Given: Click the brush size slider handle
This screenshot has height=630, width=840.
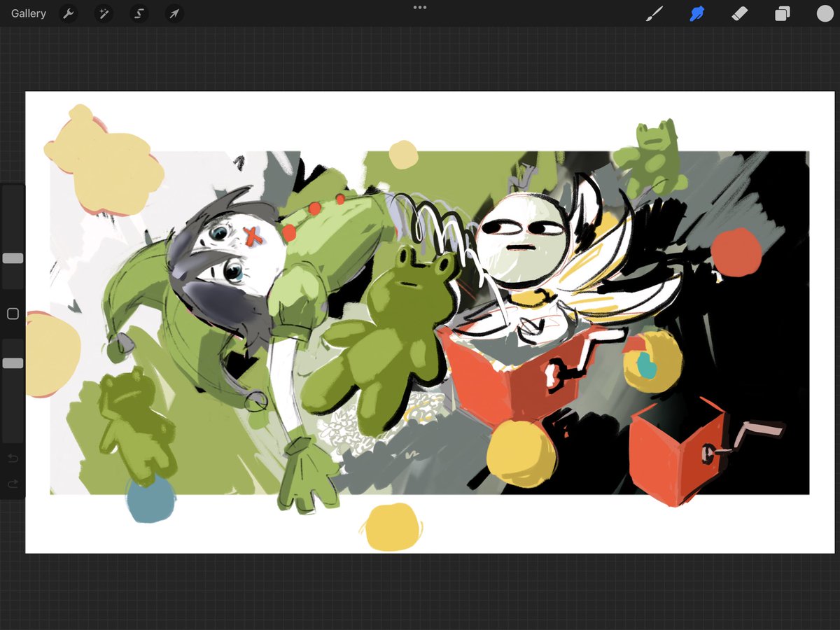Looking at the screenshot, I should [x=13, y=258].
